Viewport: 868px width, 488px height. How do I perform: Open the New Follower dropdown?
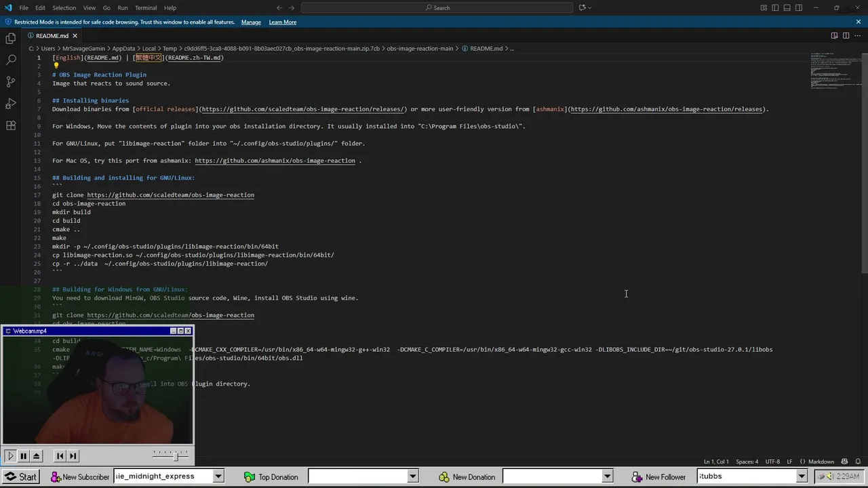click(802, 476)
